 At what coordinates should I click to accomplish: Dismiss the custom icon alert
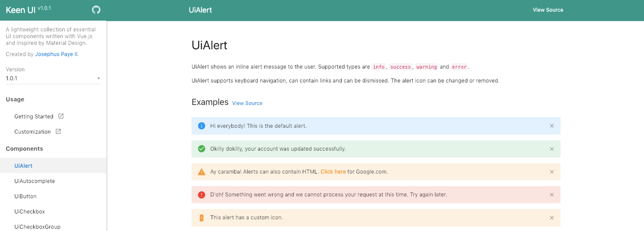click(552, 218)
